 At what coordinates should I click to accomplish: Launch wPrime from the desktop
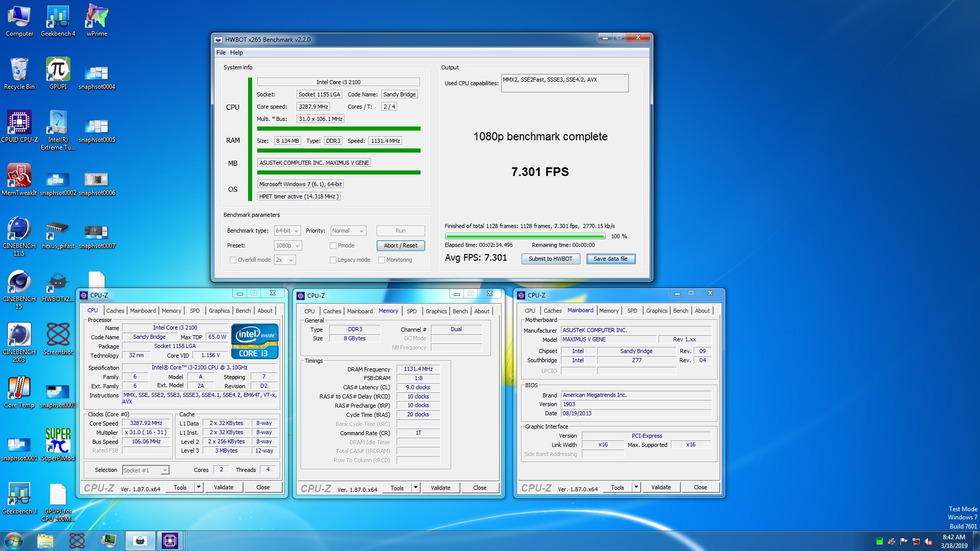pyautogui.click(x=97, y=21)
